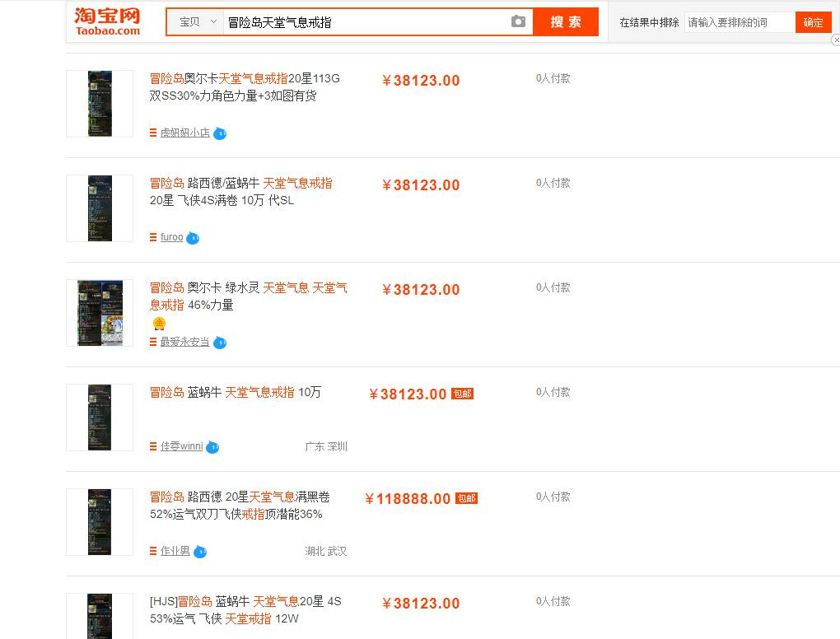The image size is (840, 639).
Task: Click the gold medal seller badge
Action: [x=160, y=324]
